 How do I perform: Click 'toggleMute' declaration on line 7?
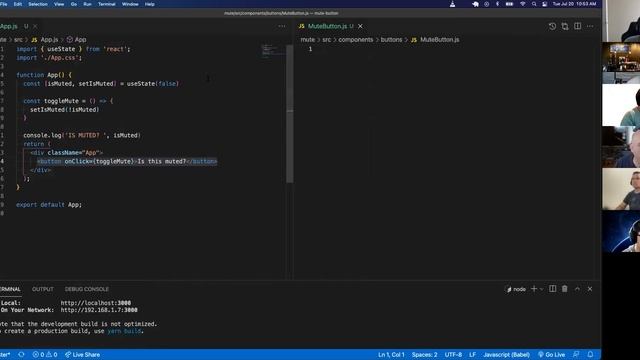[62, 101]
